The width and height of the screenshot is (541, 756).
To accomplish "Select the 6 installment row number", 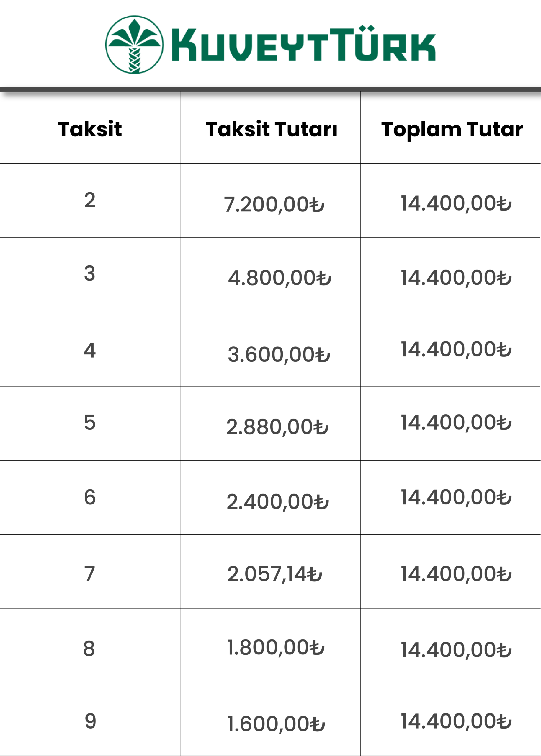I will 90,497.
